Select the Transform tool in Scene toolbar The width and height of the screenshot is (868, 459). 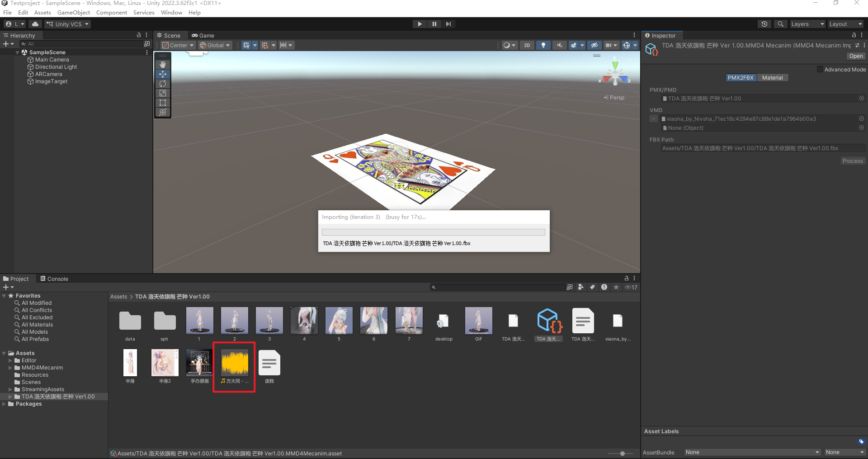[x=163, y=112]
